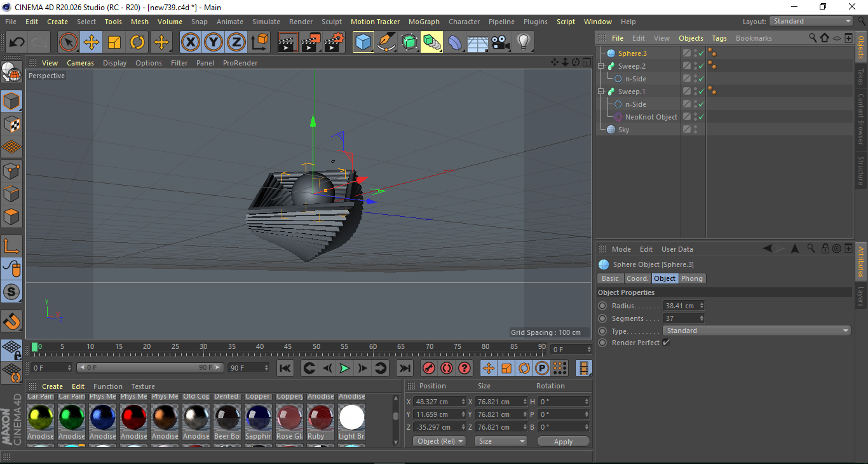Select the Ruby material swatch
The image size is (868, 464).
point(320,418)
